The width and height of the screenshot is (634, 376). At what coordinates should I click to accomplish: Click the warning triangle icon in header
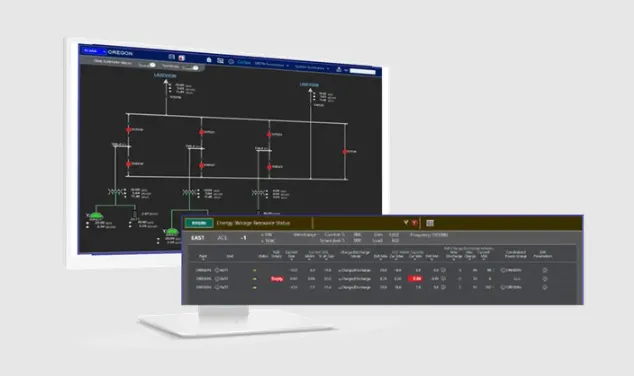click(339, 69)
